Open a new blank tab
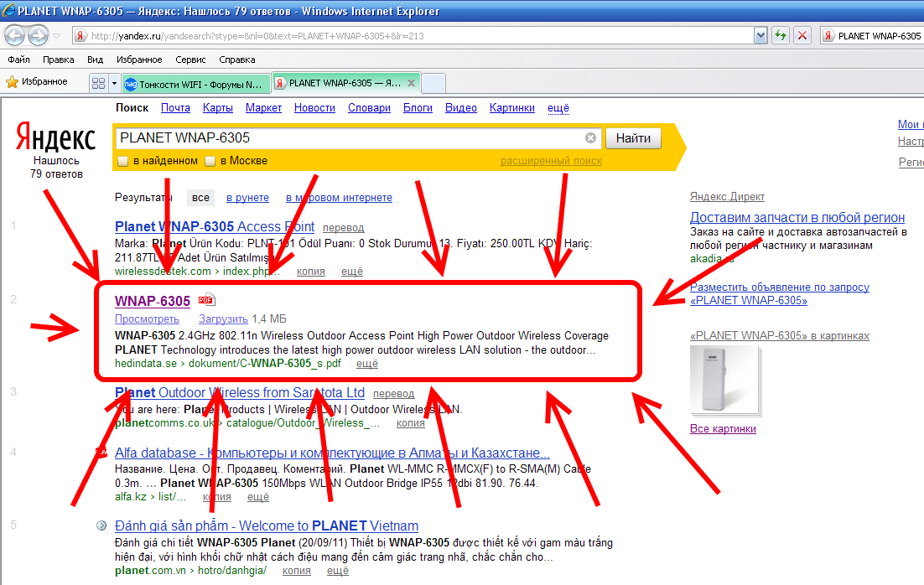This screenshot has height=585, width=924. tap(433, 84)
